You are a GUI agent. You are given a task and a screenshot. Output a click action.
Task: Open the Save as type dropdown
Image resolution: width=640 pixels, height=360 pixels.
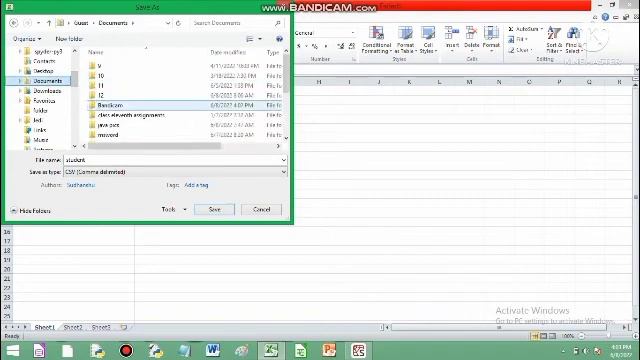[284, 172]
